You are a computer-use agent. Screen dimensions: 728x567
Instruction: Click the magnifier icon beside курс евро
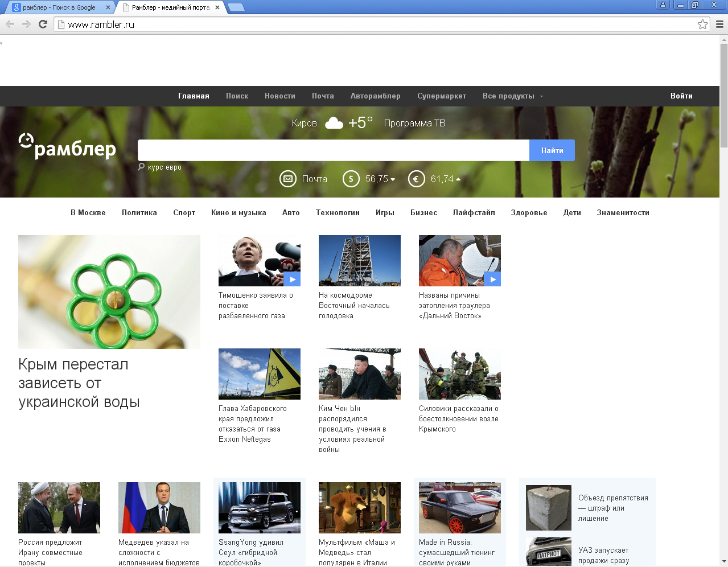141,167
